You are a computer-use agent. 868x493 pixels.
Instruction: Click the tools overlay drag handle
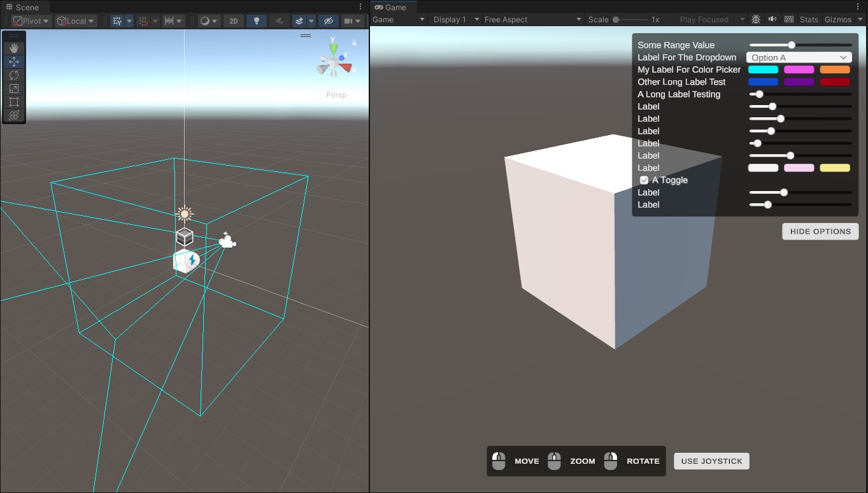(14, 36)
